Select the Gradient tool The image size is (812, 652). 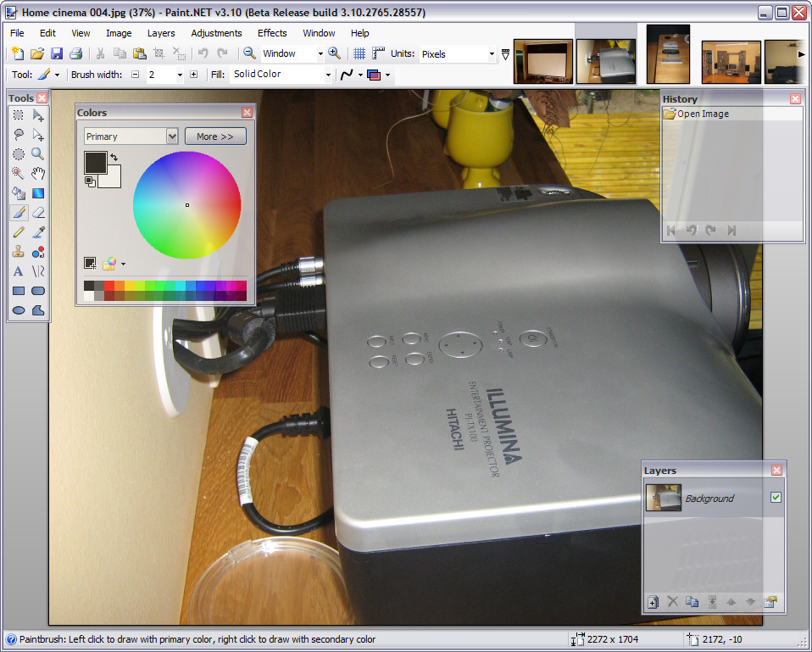38,193
